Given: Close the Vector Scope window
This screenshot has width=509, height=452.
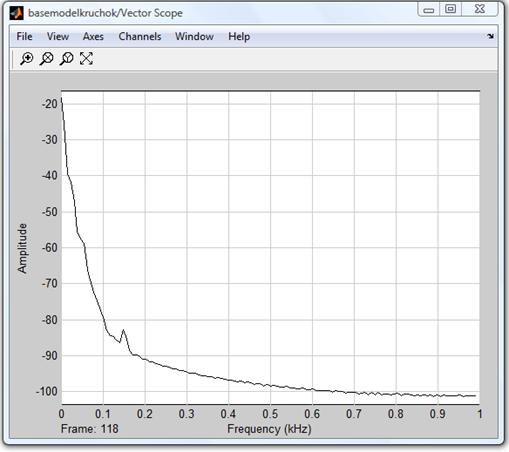Looking at the screenshot, I should click(480, 9).
